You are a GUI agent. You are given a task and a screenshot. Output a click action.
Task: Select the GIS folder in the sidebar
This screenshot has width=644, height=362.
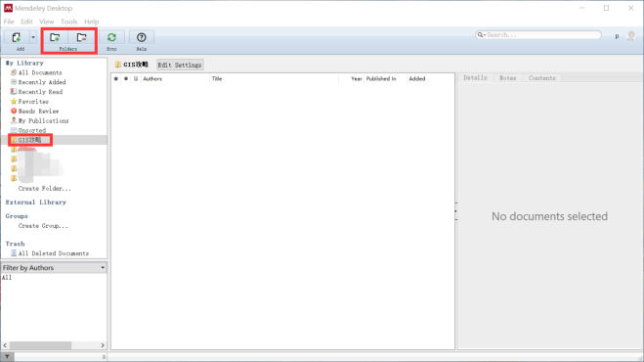[29, 140]
